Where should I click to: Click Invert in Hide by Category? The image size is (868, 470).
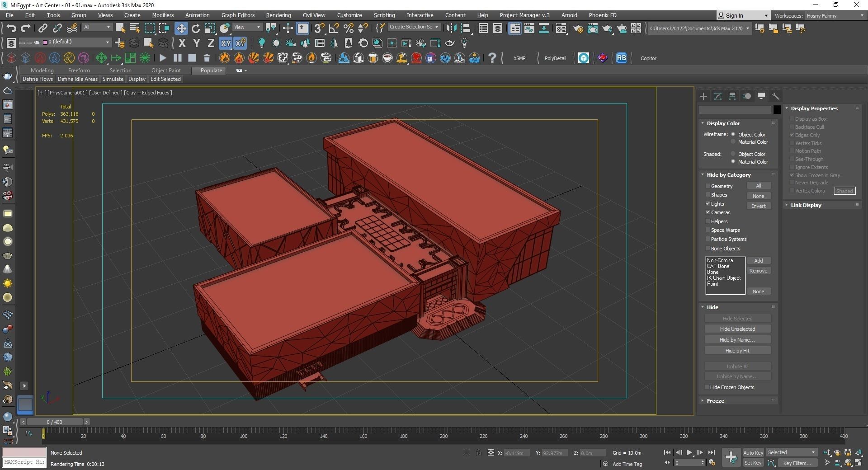[x=759, y=206]
